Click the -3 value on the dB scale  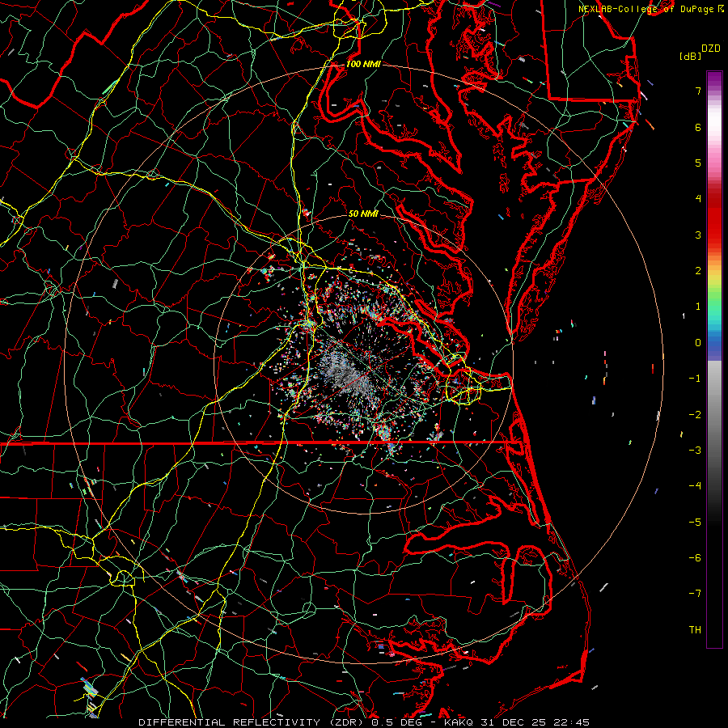tap(695, 451)
